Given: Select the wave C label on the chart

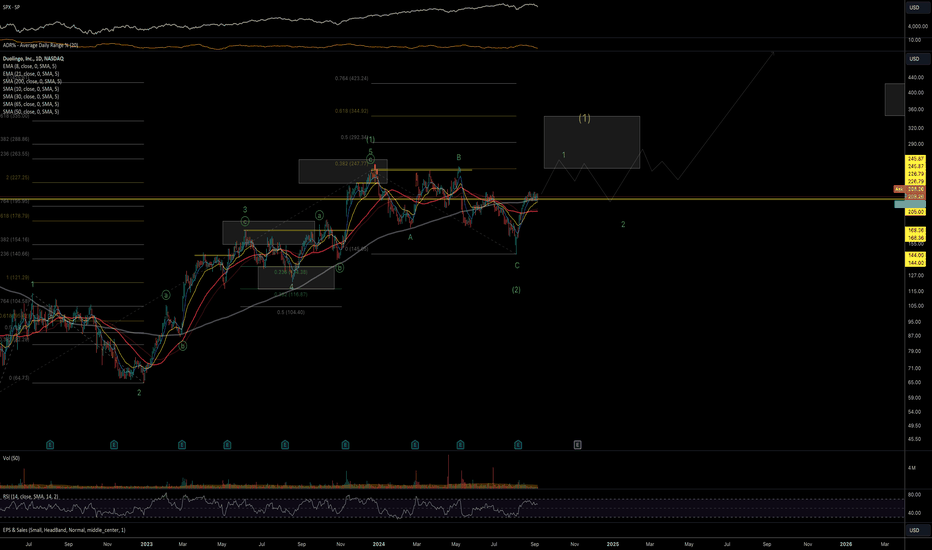Looking at the screenshot, I should 517,266.
